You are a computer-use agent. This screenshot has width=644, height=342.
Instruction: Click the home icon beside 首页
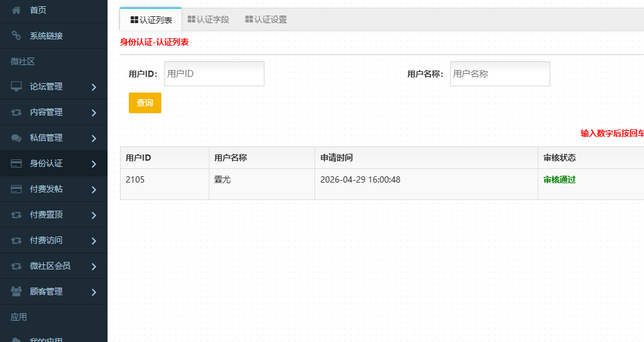[x=17, y=10]
